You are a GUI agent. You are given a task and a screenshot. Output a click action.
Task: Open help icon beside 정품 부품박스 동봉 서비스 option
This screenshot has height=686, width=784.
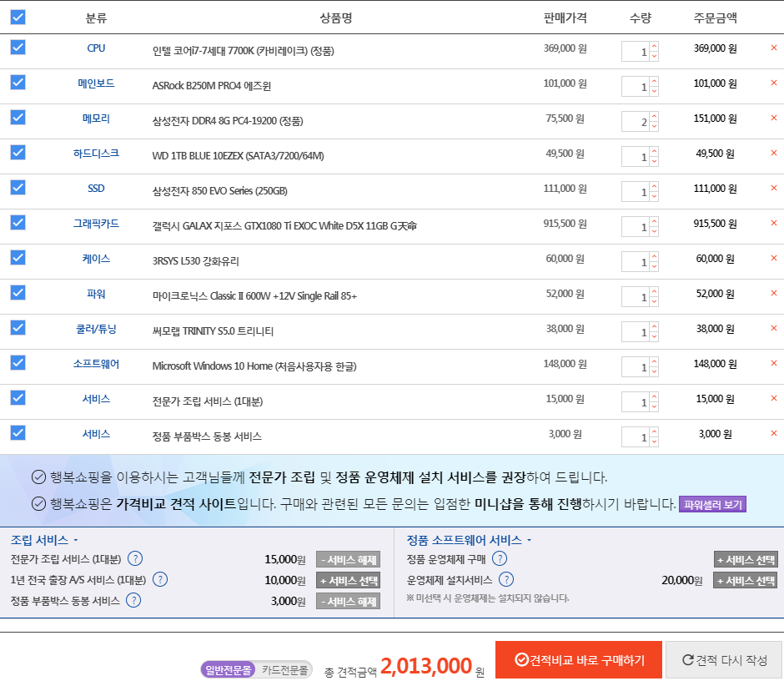133,600
